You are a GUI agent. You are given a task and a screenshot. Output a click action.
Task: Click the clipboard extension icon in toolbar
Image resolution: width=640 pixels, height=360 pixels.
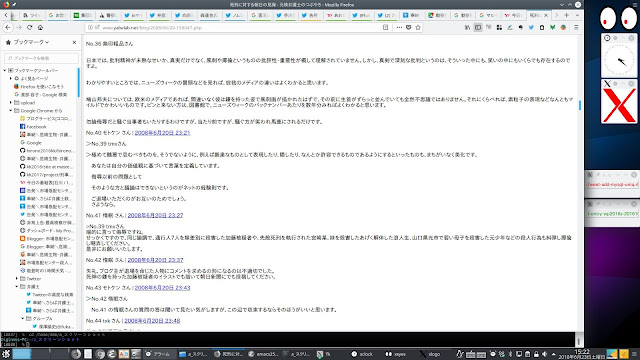542,27
